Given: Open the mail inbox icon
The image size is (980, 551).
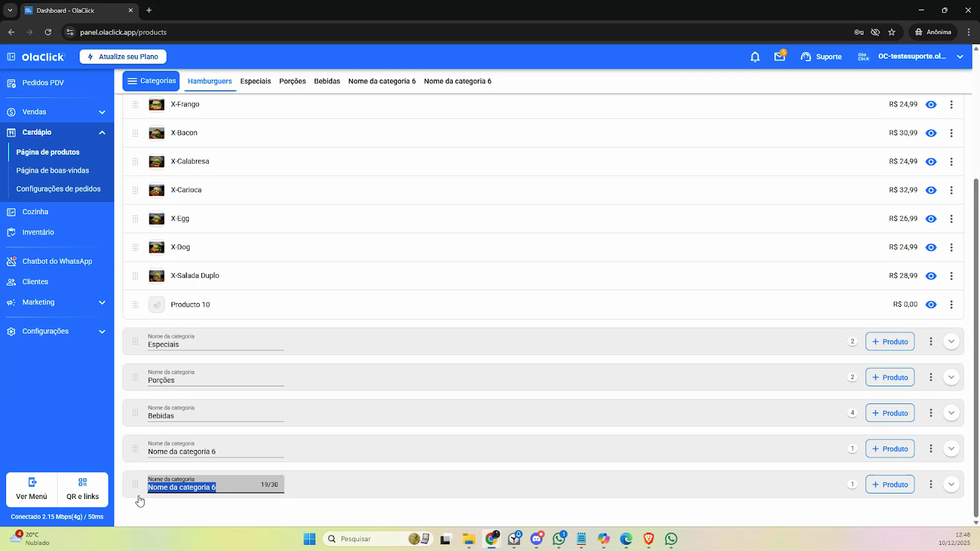Looking at the screenshot, I should click(779, 57).
